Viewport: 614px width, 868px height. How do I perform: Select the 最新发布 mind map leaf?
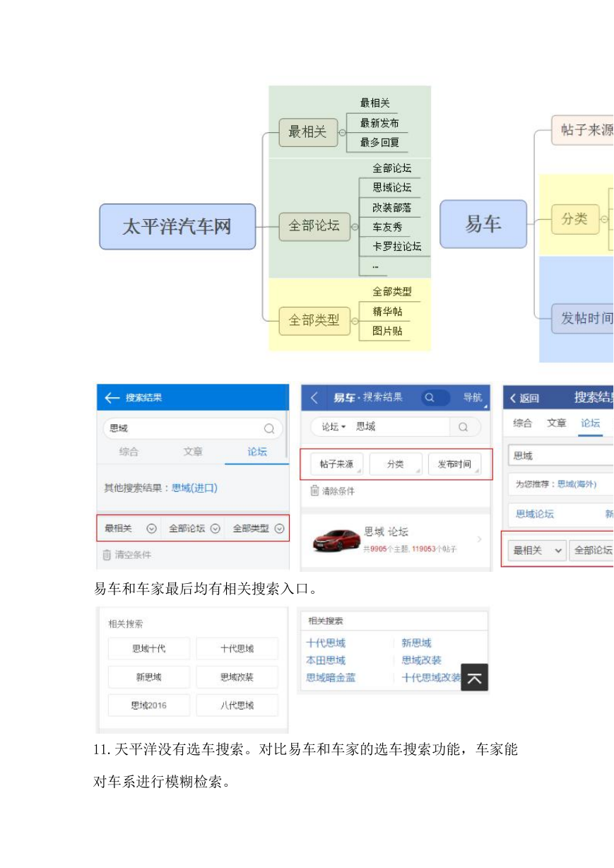coord(379,122)
